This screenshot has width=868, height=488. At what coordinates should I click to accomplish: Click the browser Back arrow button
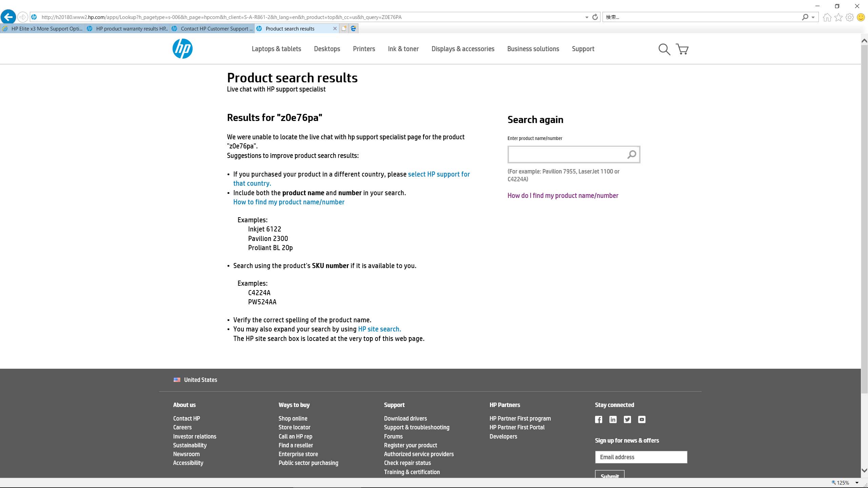8,17
